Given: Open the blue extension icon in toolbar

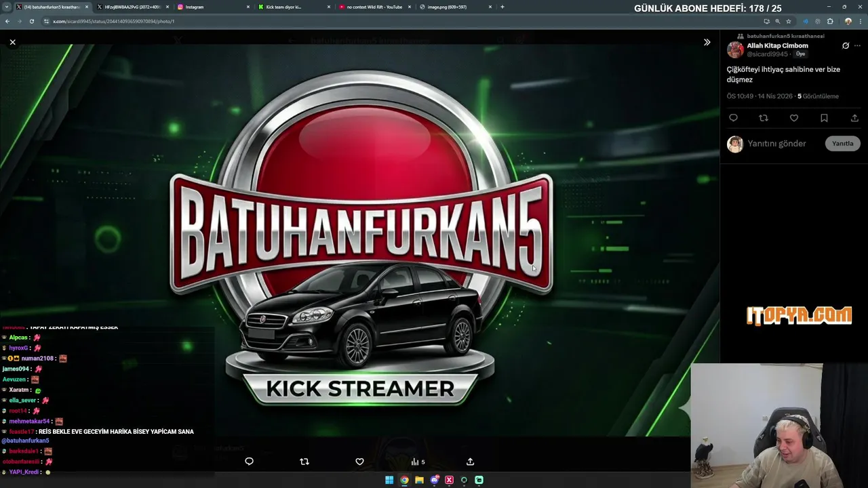Looking at the screenshot, I should pyautogui.click(x=805, y=21).
